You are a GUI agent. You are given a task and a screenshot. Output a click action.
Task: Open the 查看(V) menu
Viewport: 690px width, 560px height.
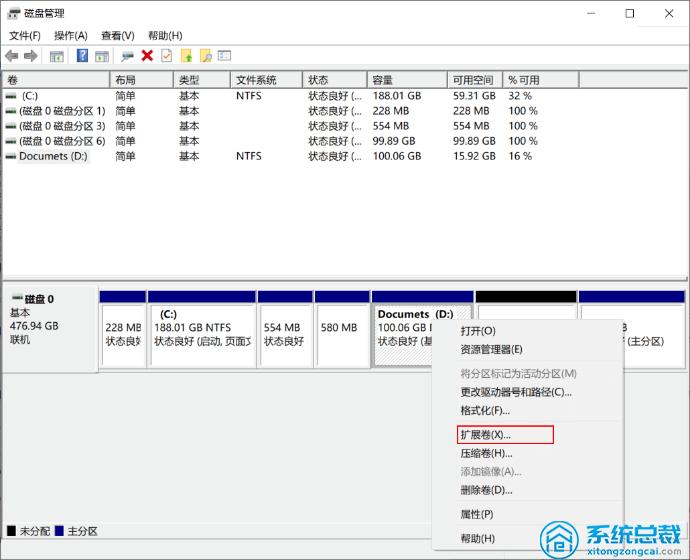[117, 36]
